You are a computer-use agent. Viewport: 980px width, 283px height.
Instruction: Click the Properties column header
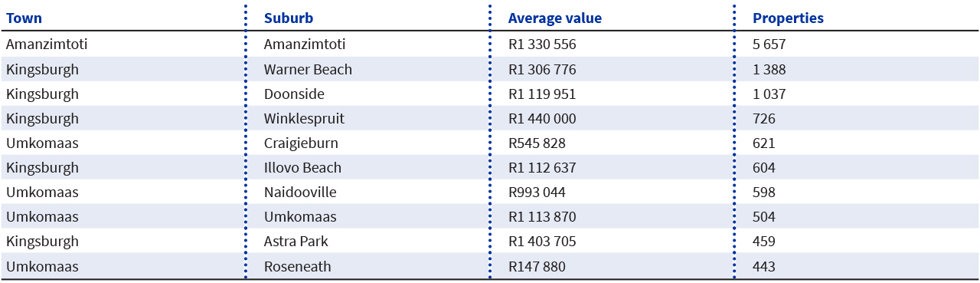click(788, 18)
